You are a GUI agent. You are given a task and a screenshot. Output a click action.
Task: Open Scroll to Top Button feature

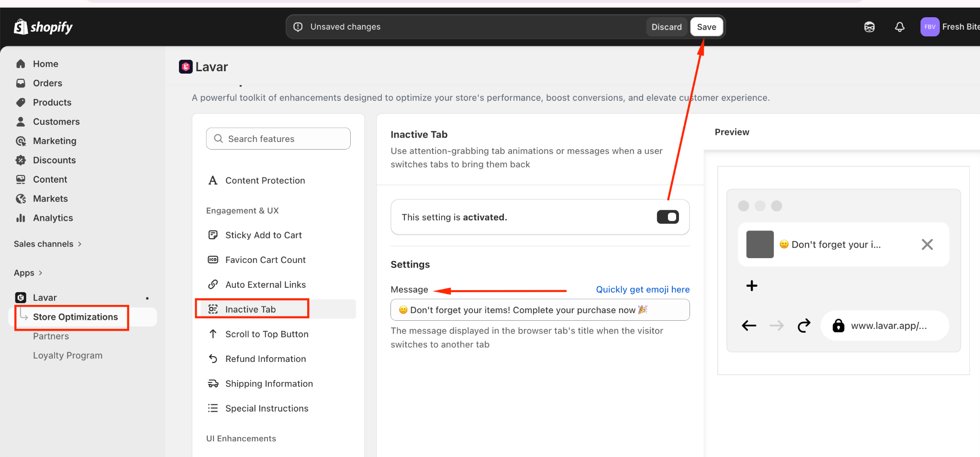pyautogui.click(x=267, y=334)
